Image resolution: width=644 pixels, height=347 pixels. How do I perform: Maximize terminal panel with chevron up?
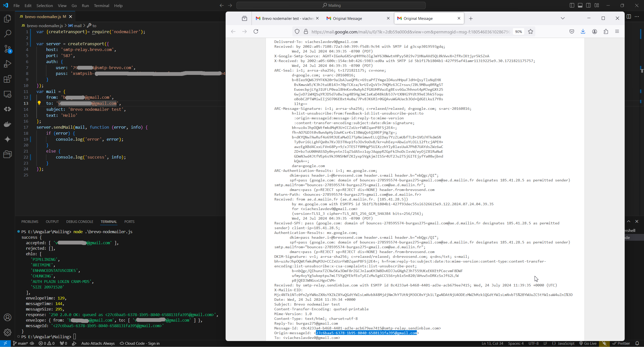pyautogui.click(x=629, y=221)
